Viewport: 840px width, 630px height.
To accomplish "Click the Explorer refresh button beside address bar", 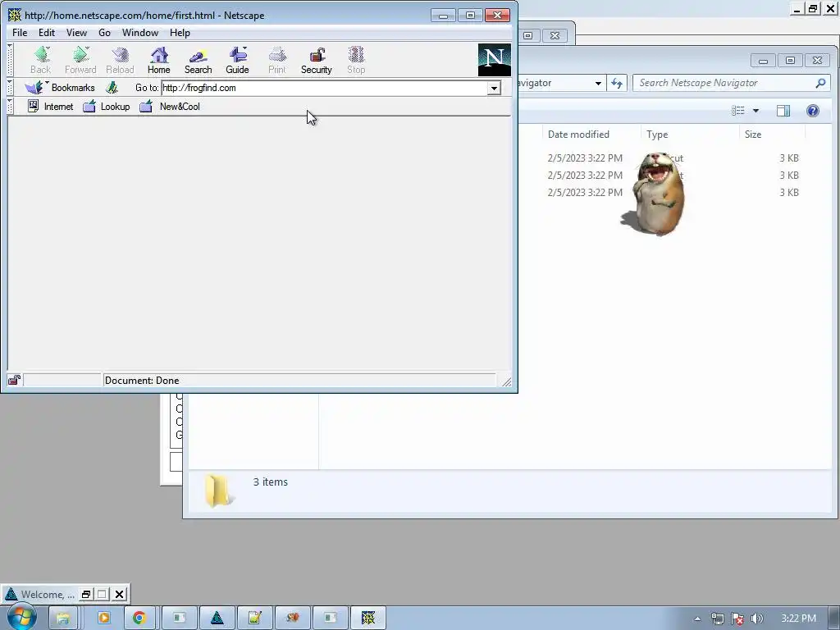I will point(617,83).
